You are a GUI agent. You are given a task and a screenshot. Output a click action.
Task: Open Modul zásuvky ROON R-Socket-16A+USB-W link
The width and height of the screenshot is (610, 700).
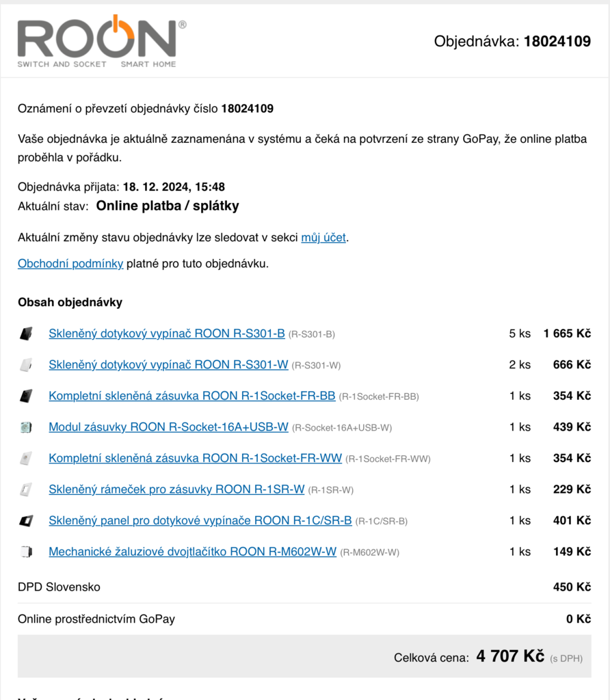tap(168, 427)
